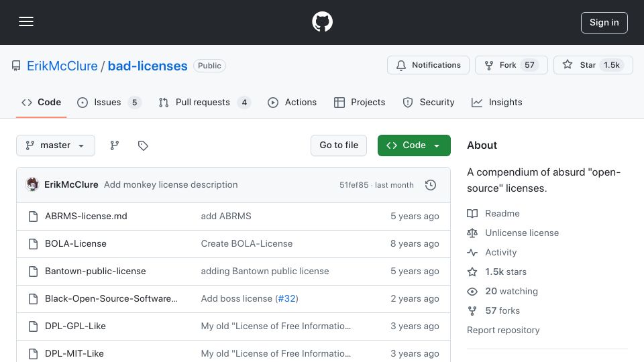
Task: Open the Readme link in About
Action: tap(502, 213)
